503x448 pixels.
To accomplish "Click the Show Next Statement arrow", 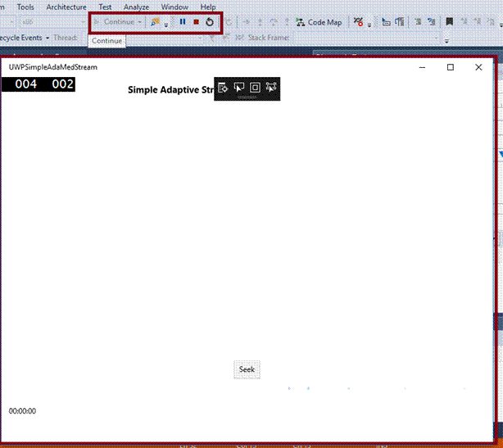I will pos(246,22).
